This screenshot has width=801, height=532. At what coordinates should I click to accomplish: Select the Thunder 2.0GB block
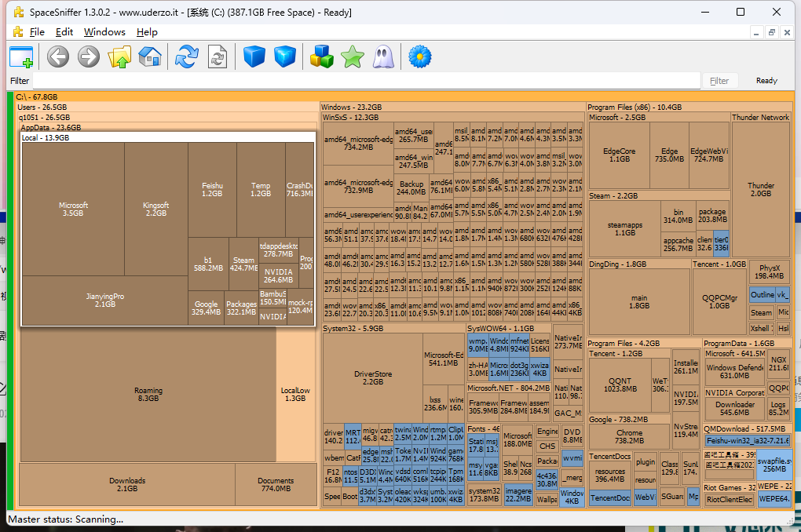[x=761, y=189]
